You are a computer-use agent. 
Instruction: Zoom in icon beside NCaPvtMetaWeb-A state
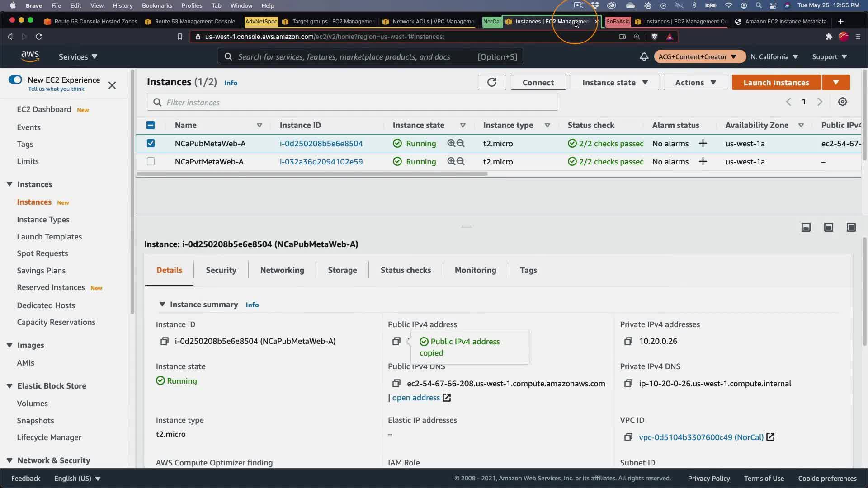coord(451,161)
